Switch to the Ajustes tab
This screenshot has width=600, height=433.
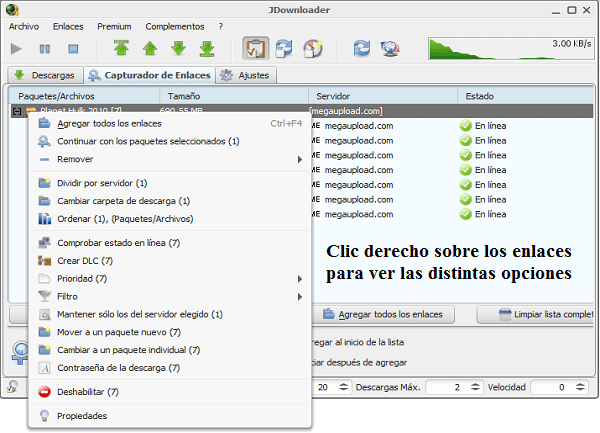[246, 75]
